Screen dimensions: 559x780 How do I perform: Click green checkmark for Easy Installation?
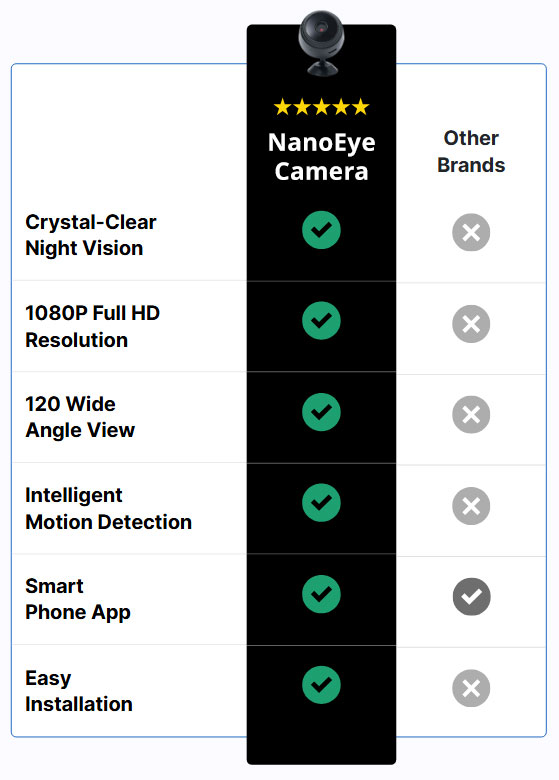click(x=321, y=685)
